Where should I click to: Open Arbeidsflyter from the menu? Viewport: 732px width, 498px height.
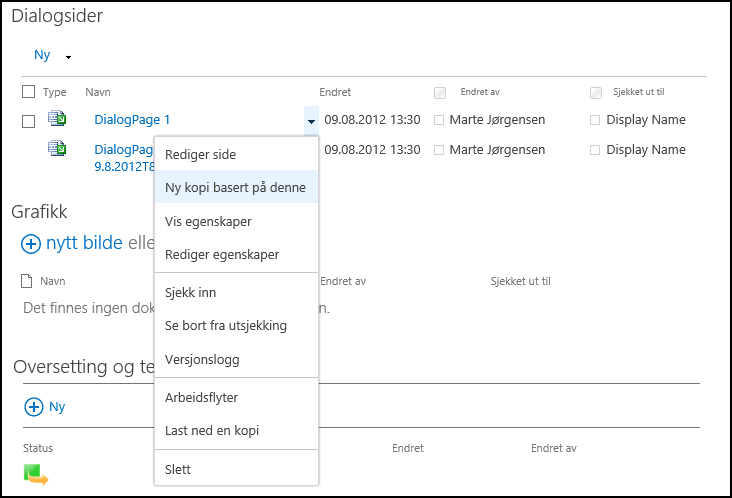(236, 398)
